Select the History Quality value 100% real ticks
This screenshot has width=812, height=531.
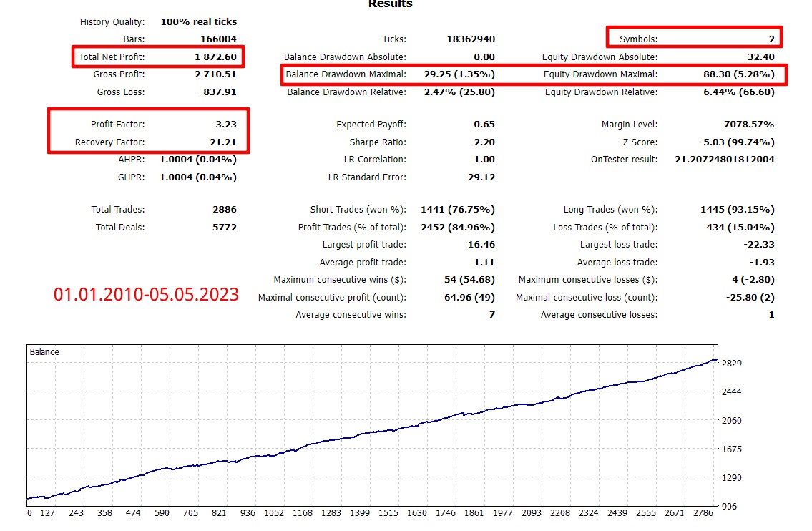coord(198,21)
